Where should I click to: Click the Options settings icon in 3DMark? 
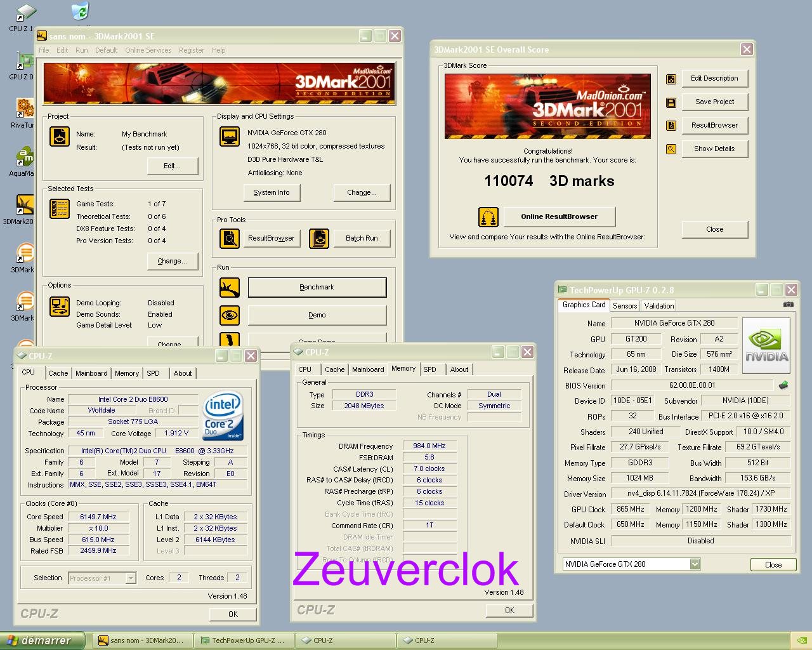(x=60, y=307)
